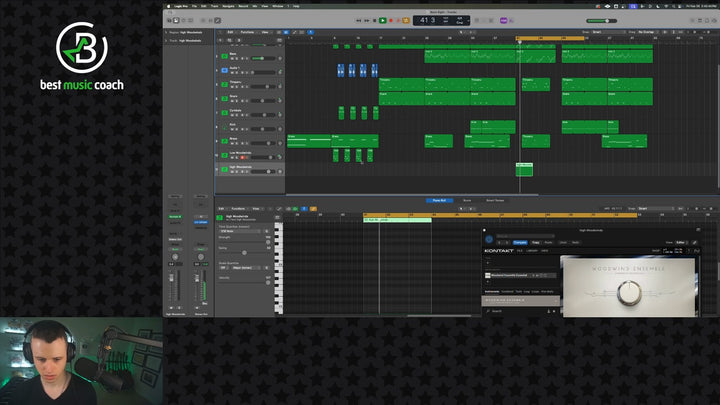The image size is (720, 405).
Task: Open the File menu in menu bar
Action: [x=194, y=6]
